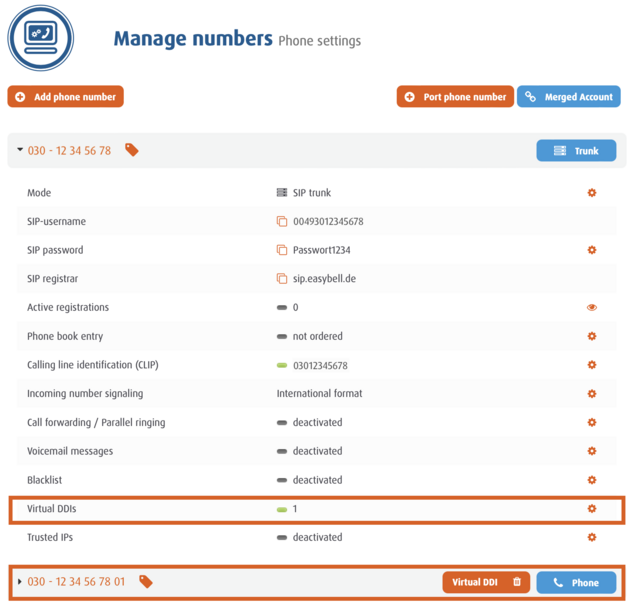Click the Trunk button
This screenshot has width=636, height=609.
pos(576,151)
